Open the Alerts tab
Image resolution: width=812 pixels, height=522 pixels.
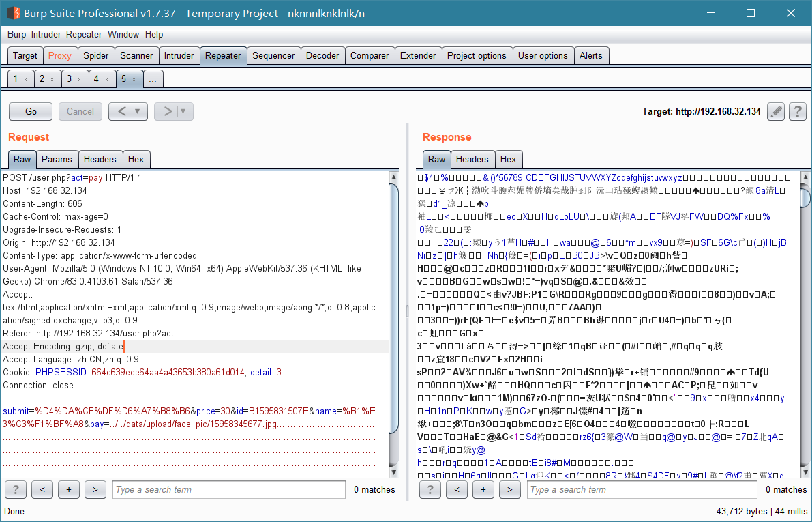pyautogui.click(x=591, y=55)
